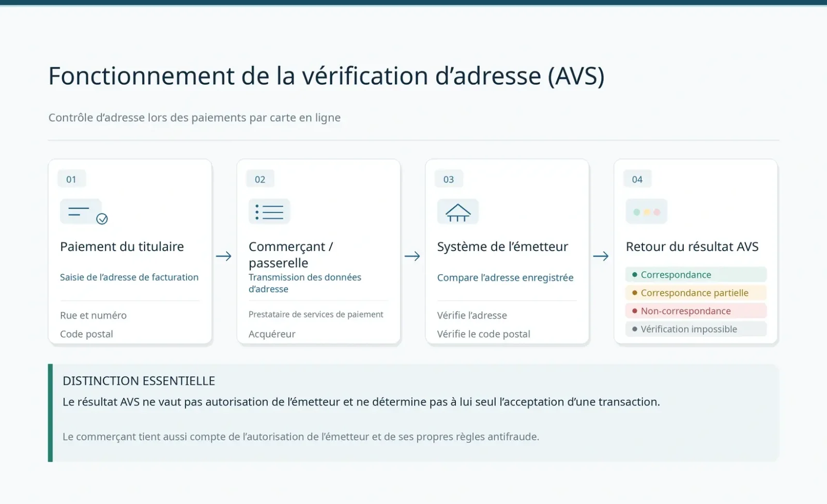Click the main title 'Fonctionnement de la vérification d’adresse (AVS)'

[326, 76]
